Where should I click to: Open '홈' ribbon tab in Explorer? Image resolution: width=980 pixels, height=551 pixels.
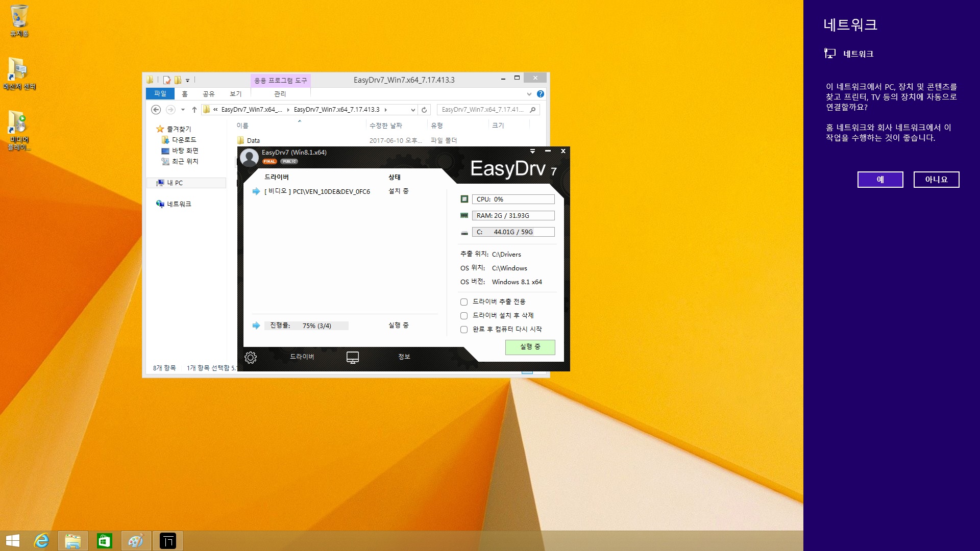pos(185,94)
